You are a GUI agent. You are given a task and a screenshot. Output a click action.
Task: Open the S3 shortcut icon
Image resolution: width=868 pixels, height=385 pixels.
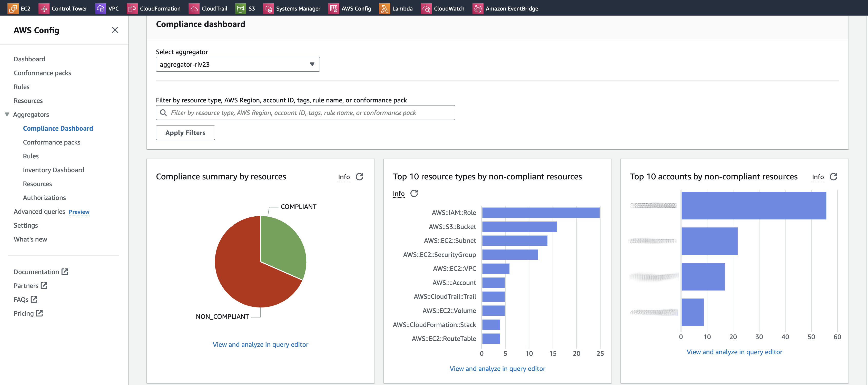241,8
